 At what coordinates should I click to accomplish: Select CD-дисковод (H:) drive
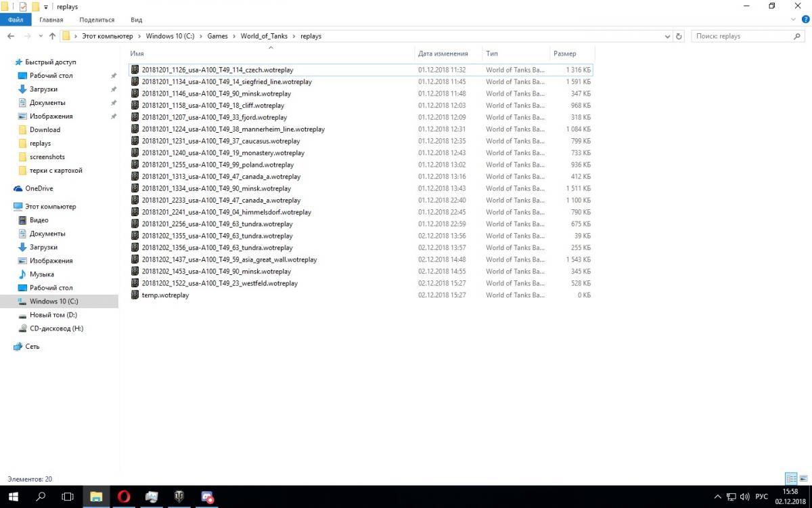click(56, 329)
